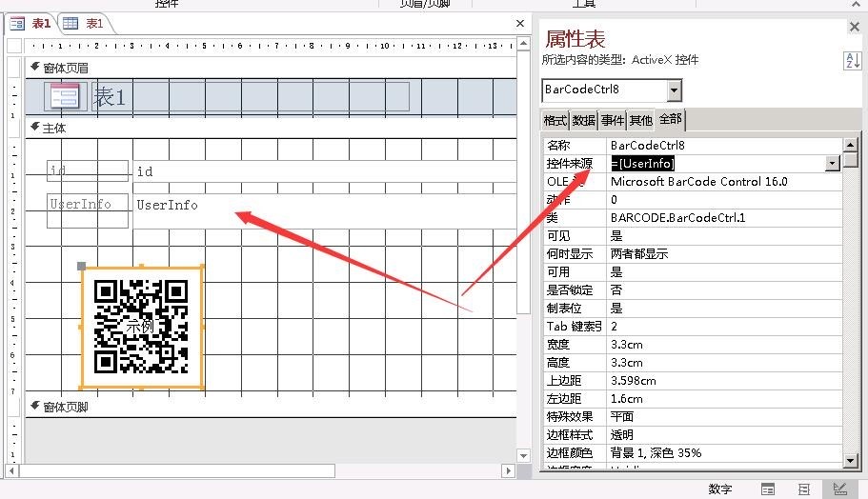Viewport: 868px width, 499px height.
Task: Click the barcode control's gray move handle
Action: [x=81, y=266]
